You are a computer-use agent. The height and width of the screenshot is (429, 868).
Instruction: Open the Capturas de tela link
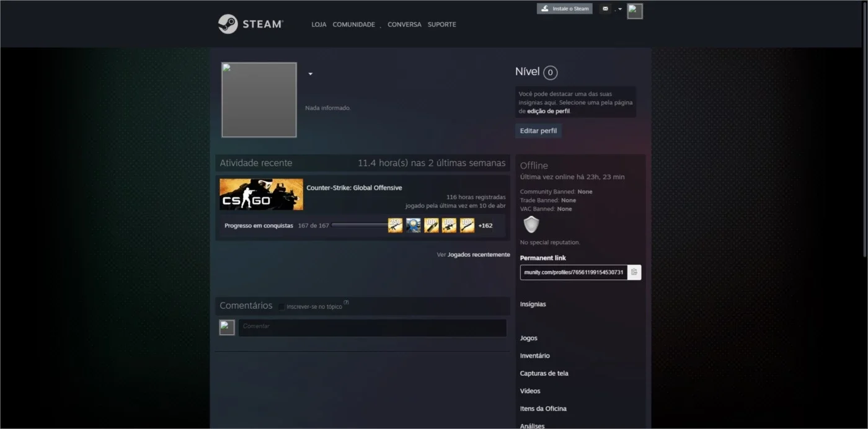[x=544, y=374]
